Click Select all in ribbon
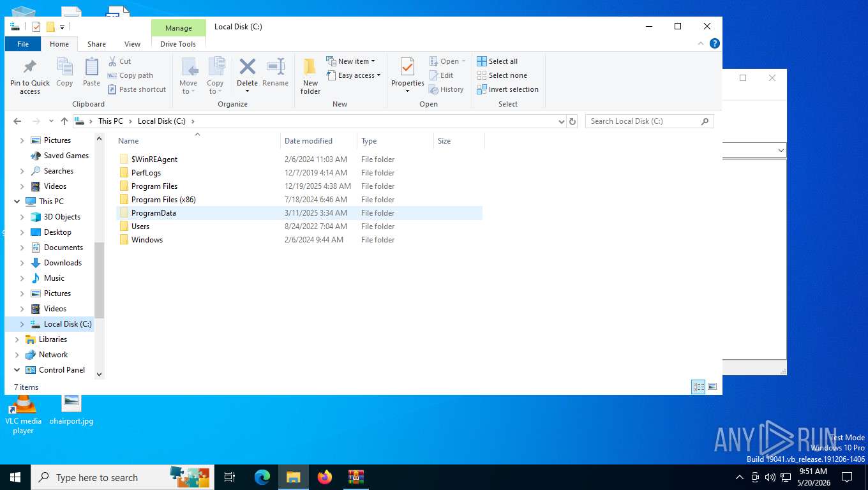 coord(497,61)
